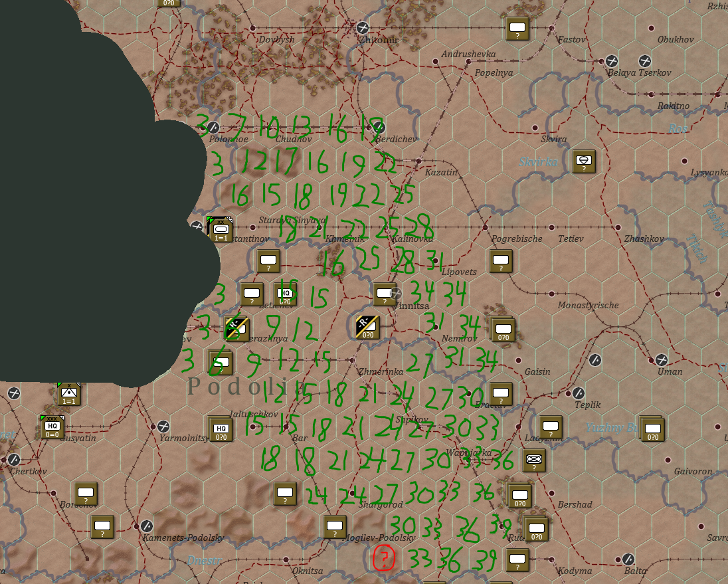
Task: Click rail marker beside Kamenets-Podolsky town
Action: [x=147, y=526]
